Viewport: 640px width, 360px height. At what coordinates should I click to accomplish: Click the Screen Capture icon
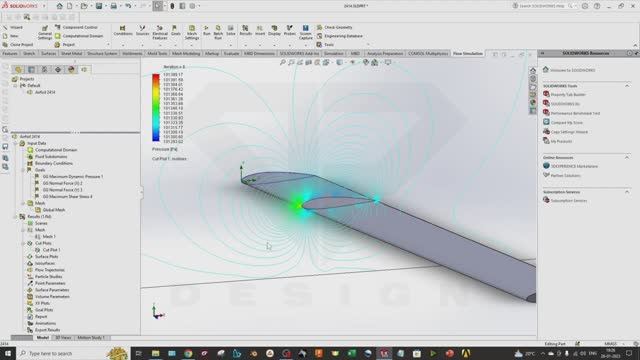pyautogui.click(x=305, y=32)
